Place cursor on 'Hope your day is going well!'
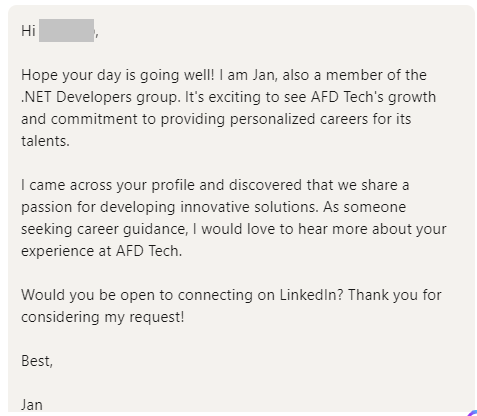 118,75
